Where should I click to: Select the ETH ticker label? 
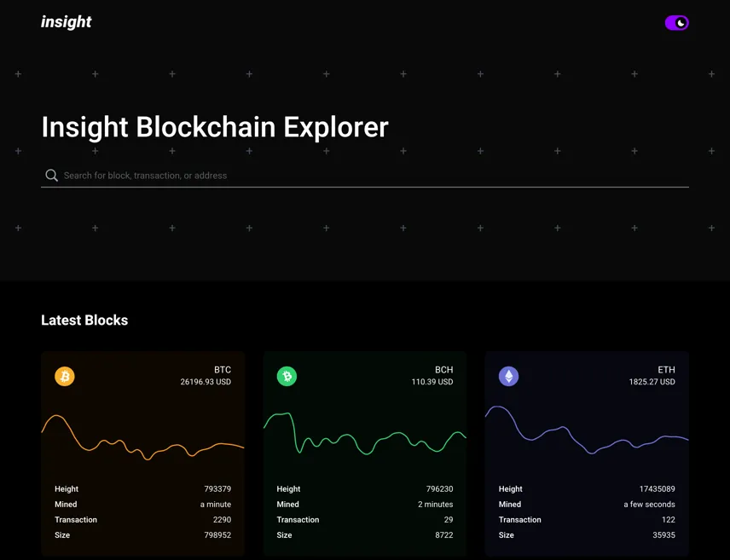click(666, 370)
